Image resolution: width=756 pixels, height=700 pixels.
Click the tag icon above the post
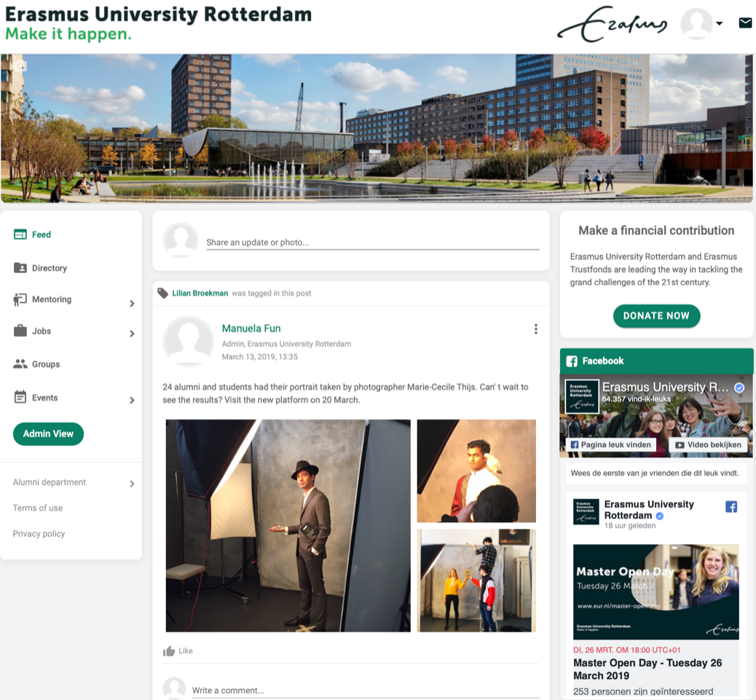point(163,293)
